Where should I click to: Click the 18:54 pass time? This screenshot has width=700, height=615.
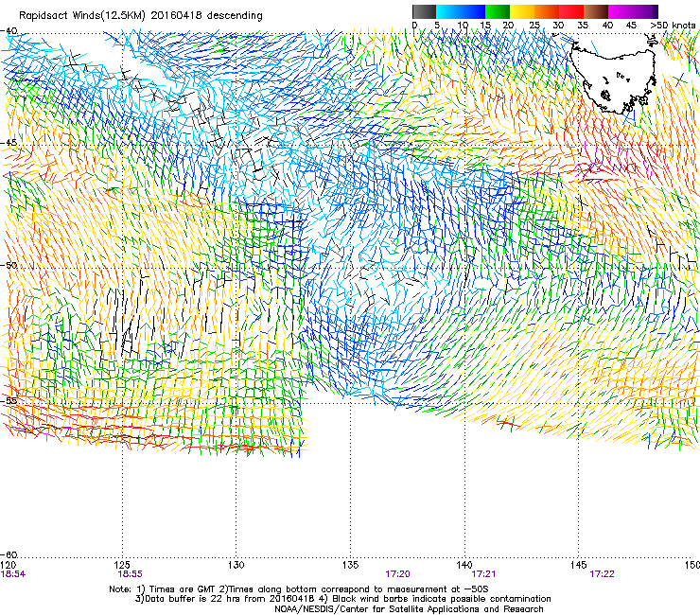(x=13, y=574)
